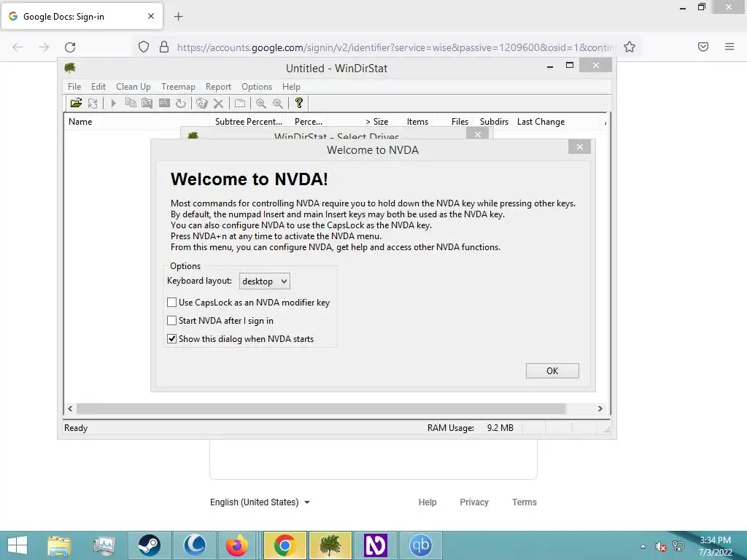The height and width of the screenshot is (560, 747).
Task: Click the Subdirs column header
Action: (494, 122)
